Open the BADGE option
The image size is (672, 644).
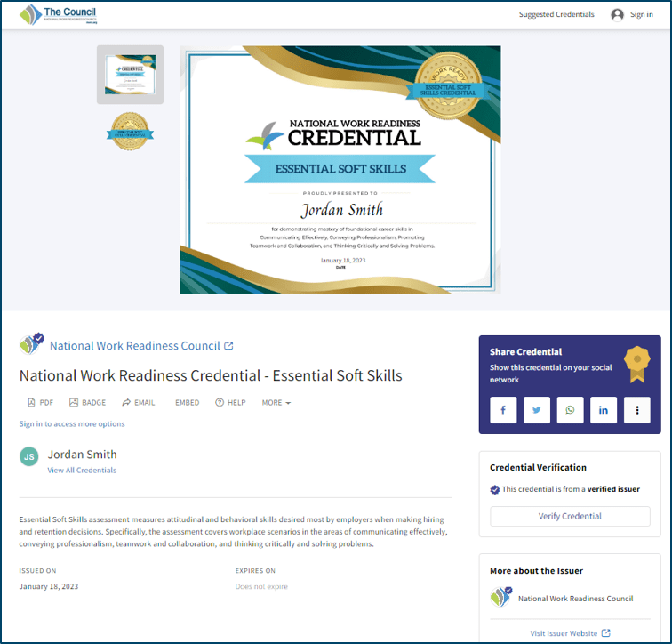[87, 403]
